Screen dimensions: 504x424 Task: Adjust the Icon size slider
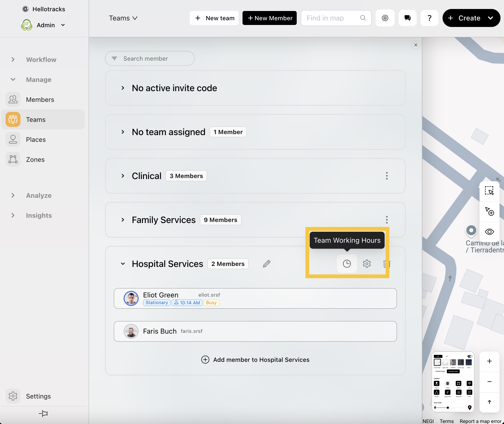coord(448,408)
